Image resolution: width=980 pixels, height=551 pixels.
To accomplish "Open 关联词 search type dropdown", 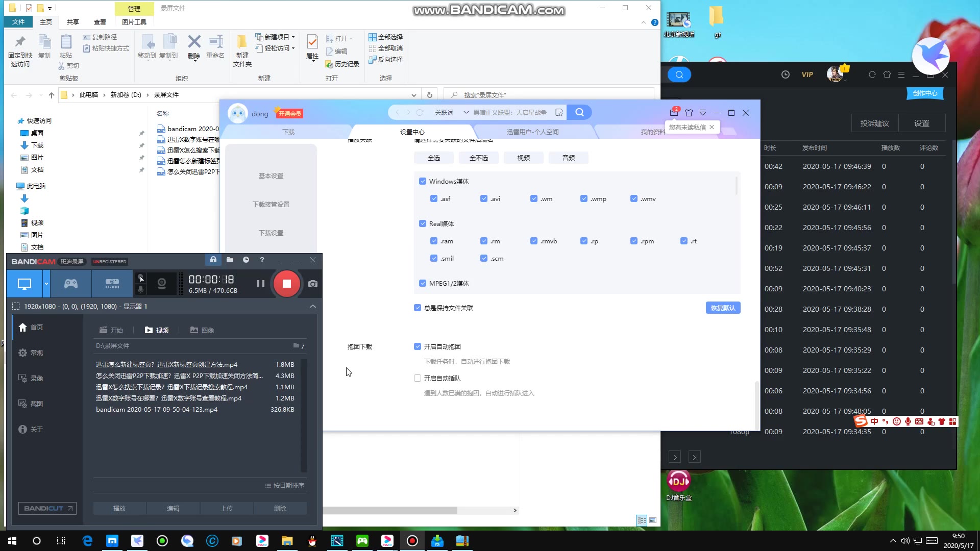I will pyautogui.click(x=451, y=112).
